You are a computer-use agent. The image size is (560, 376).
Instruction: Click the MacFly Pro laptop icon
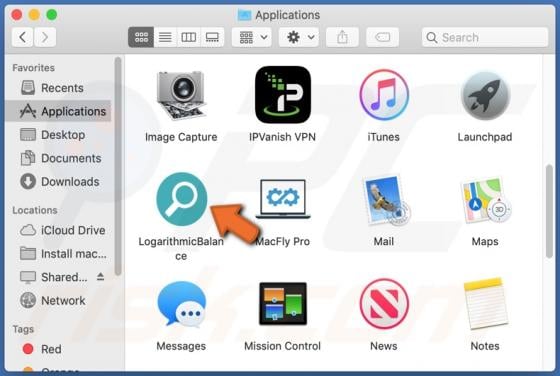point(283,199)
